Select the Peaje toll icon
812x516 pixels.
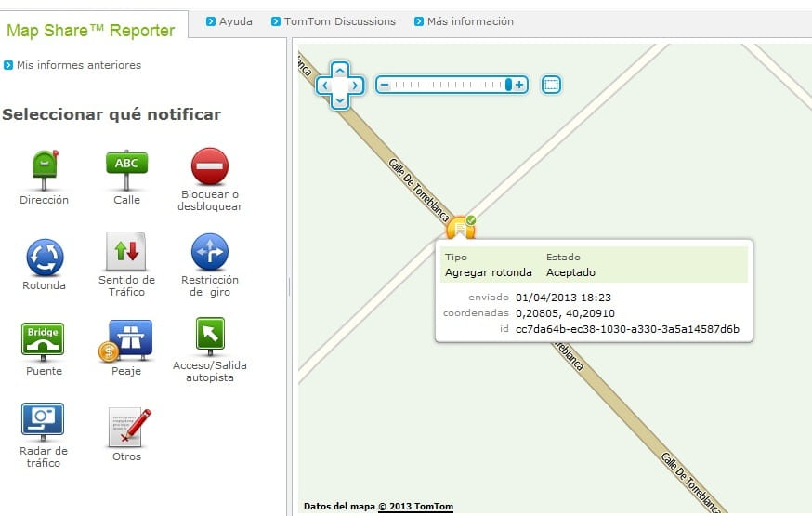pyautogui.click(x=127, y=339)
